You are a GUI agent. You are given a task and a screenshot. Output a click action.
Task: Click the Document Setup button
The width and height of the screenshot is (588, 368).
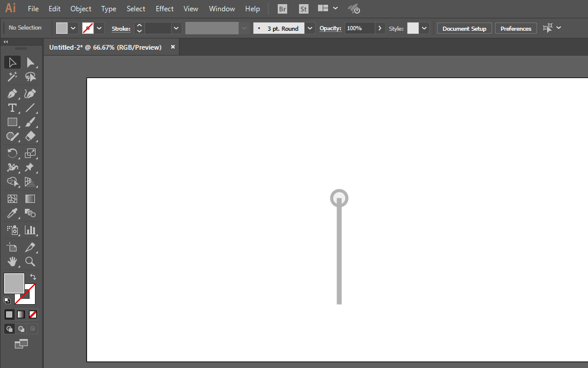(464, 28)
